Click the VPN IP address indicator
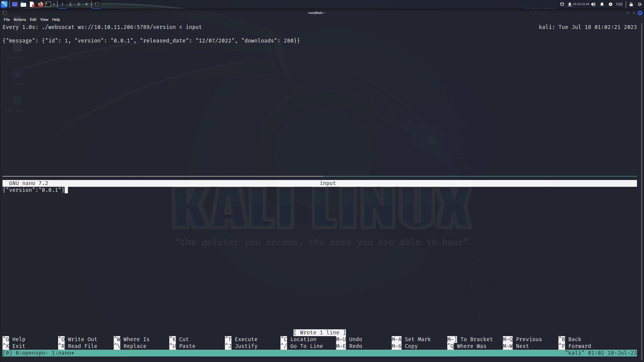 [578, 4]
